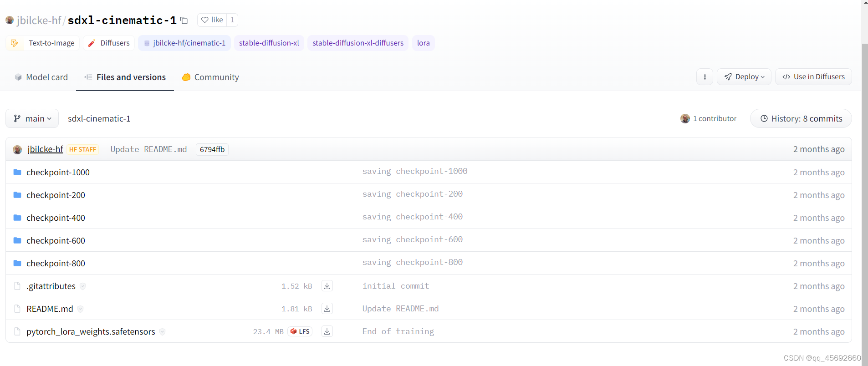Click the sdxl-cinematic-1 breadcrumb path

click(99, 118)
